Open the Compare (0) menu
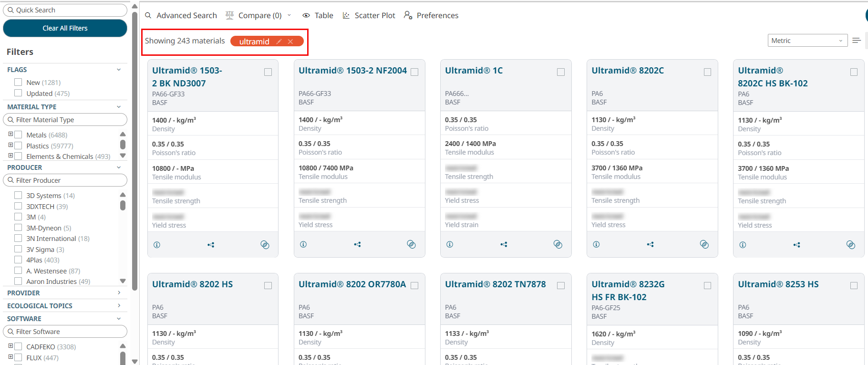 [260, 15]
